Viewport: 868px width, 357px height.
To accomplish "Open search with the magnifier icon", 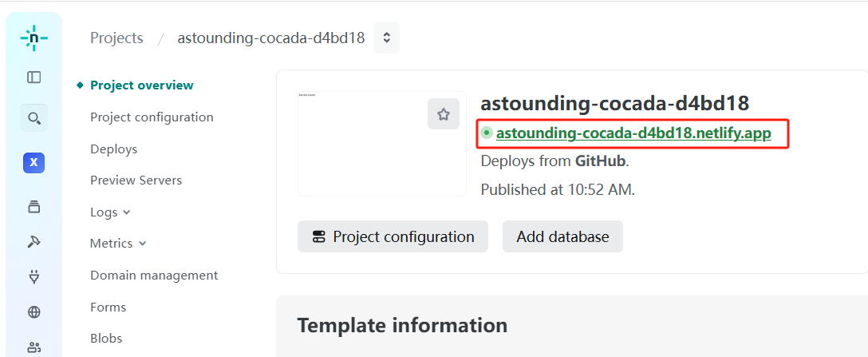I will (x=34, y=118).
